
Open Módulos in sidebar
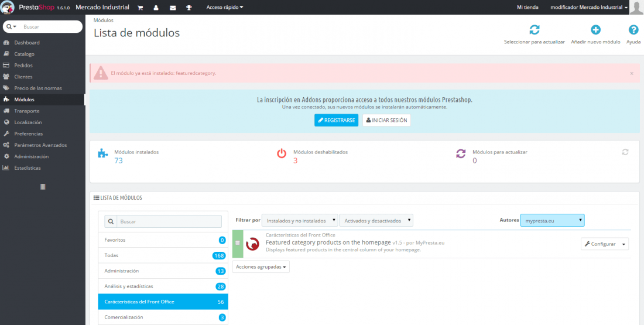coord(43,100)
